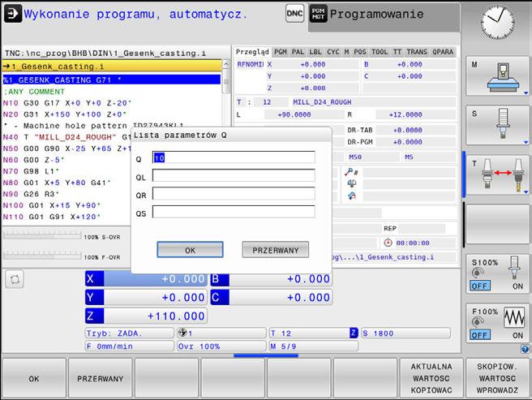532x400 pixels.
Task: Click the position display settings icon
Action: tap(15, 279)
